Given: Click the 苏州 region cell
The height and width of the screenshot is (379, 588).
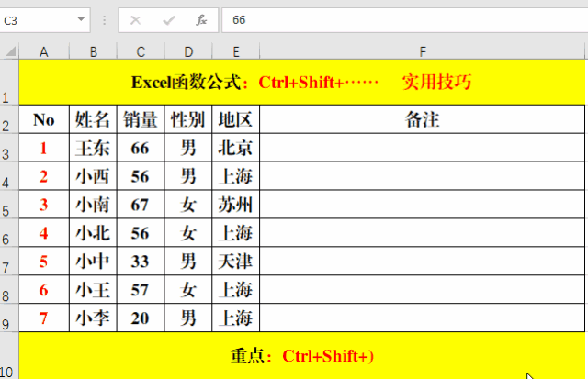Looking at the screenshot, I should tap(236, 205).
